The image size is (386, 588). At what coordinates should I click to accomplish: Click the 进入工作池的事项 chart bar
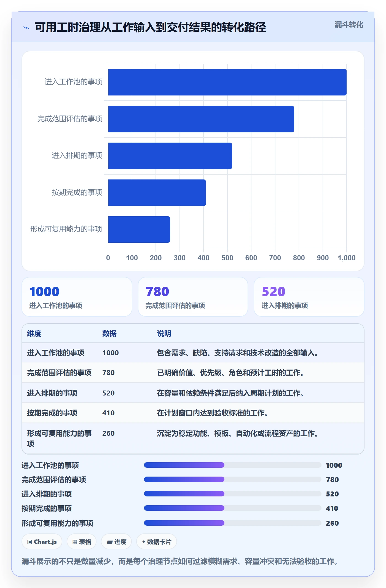[x=227, y=82]
